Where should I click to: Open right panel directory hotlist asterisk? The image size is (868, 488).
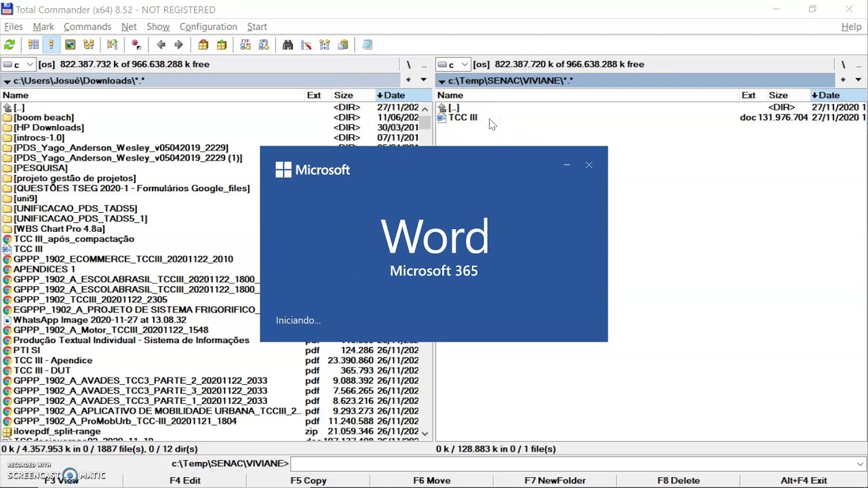[x=843, y=80]
